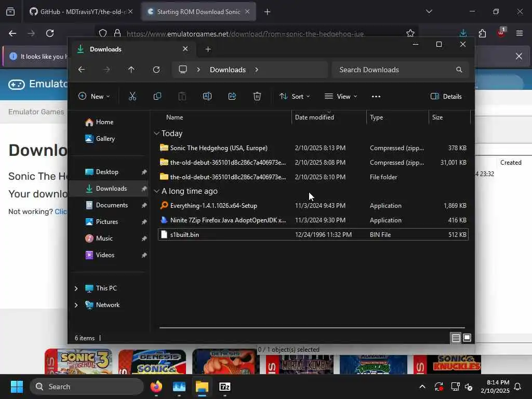Open Firefox from the taskbar
Screen dimensions: 532x399
point(156,387)
